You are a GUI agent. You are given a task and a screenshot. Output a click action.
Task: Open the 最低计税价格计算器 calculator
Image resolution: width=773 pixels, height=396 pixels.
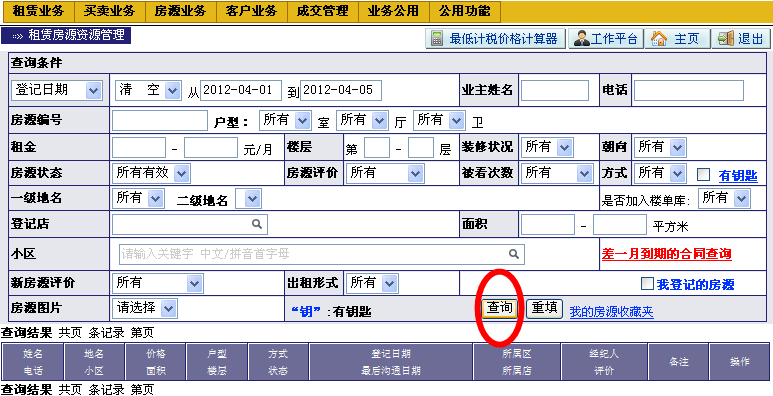[x=495, y=38]
